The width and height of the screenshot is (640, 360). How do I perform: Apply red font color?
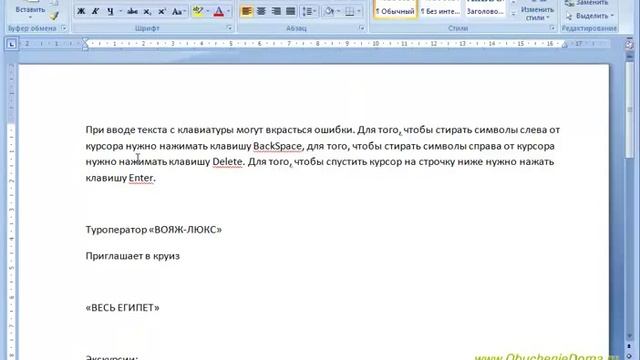[219, 11]
